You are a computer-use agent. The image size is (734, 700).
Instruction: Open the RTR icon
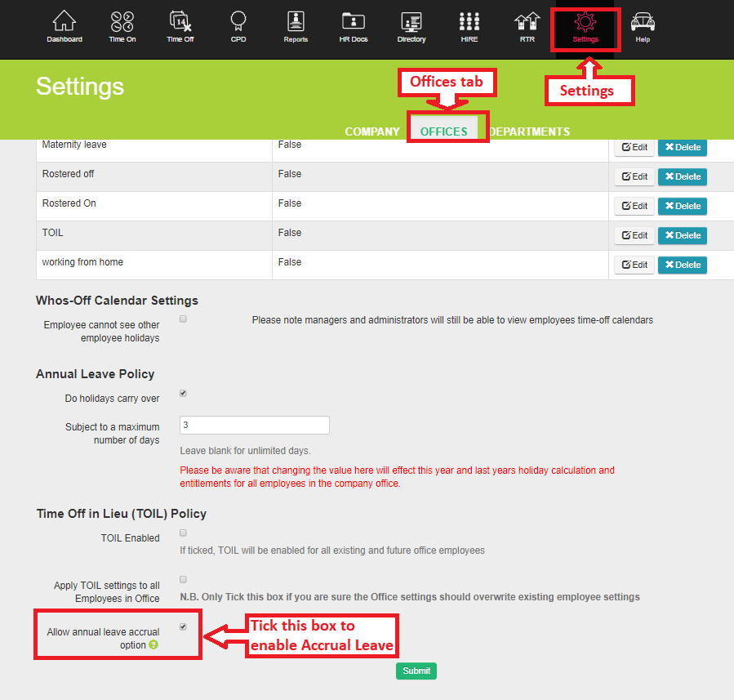527,26
